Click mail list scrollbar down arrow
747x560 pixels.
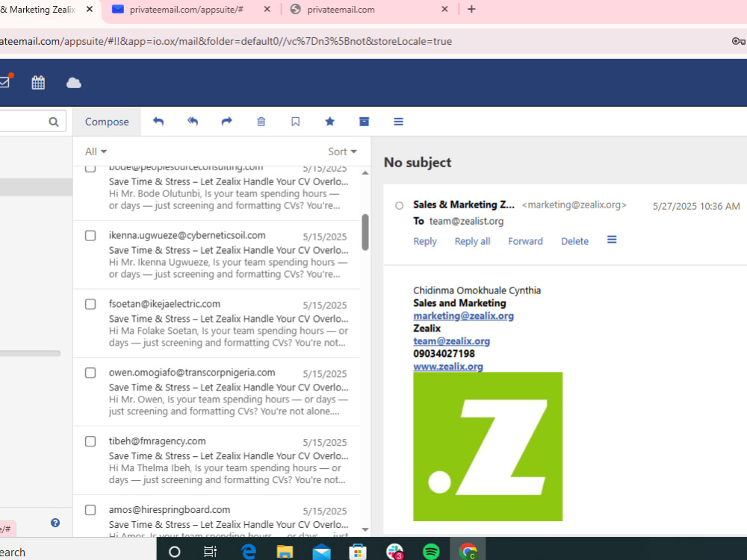pyautogui.click(x=365, y=529)
